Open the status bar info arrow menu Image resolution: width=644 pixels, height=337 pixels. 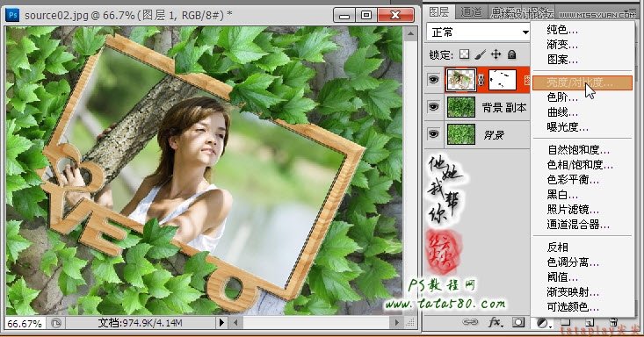click(221, 323)
